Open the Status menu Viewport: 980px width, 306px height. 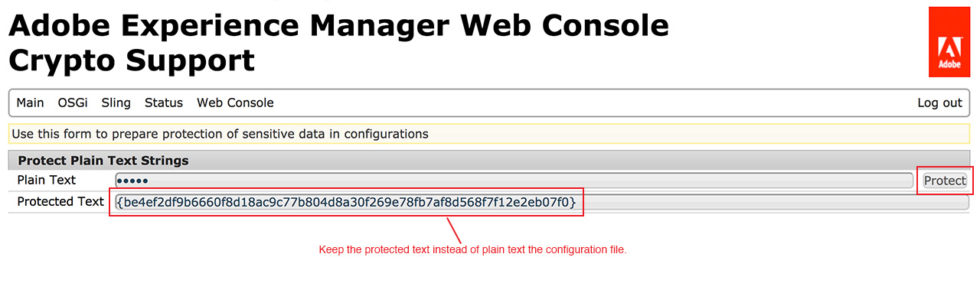tap(164, 103)
